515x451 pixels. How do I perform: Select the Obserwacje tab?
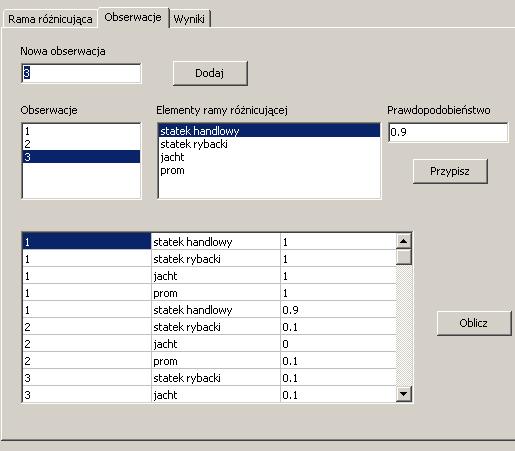coord(133,17)
